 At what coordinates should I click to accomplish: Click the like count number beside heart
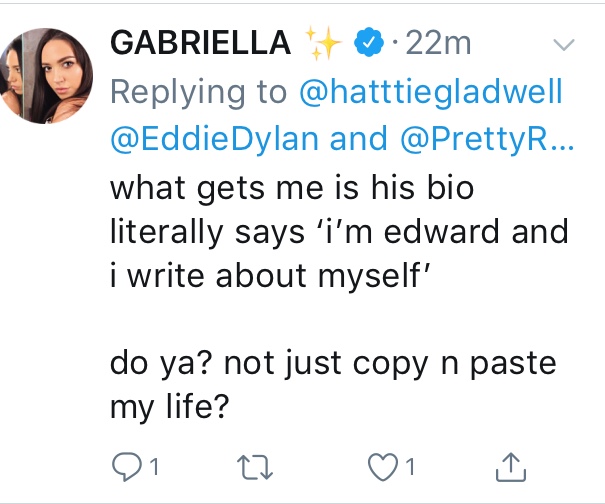tap(412, 465)
